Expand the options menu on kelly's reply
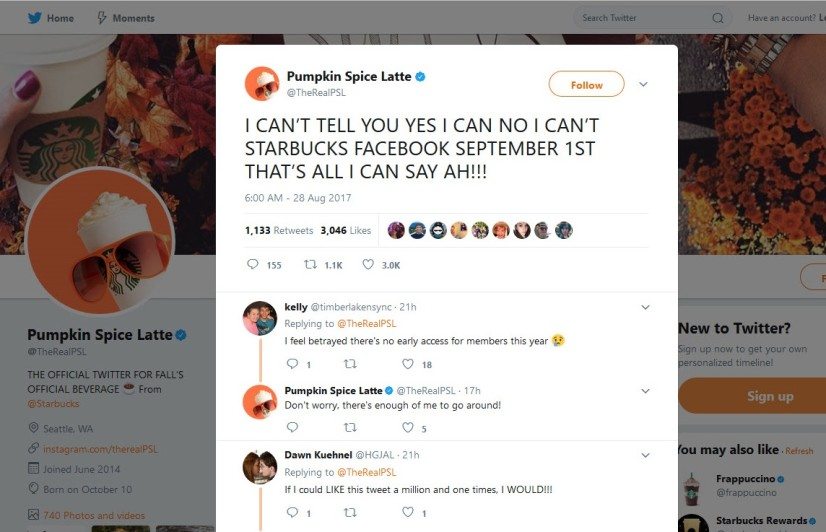Viewport: 826px width, 532px height. (645, 307)
